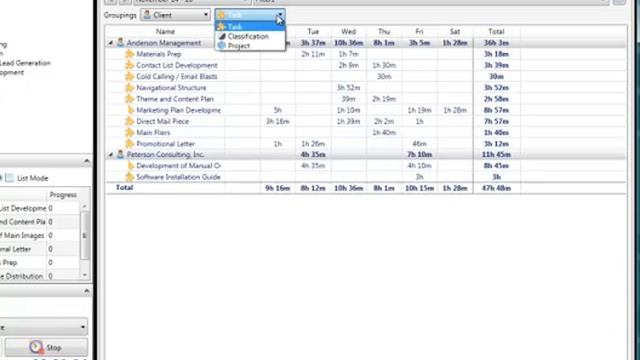Select the Materials Prep row name
This screenshot has width=640, height=360.
pos(158,54)
